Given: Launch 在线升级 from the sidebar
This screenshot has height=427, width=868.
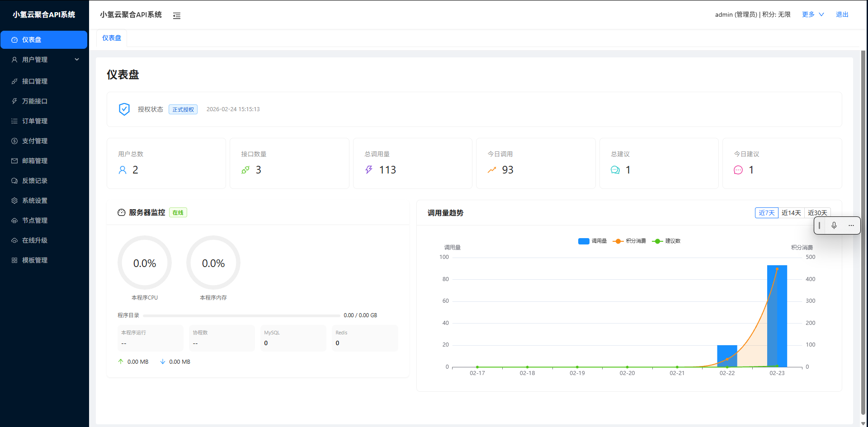Looking at the screenshot, I should (x=35, y=240).
